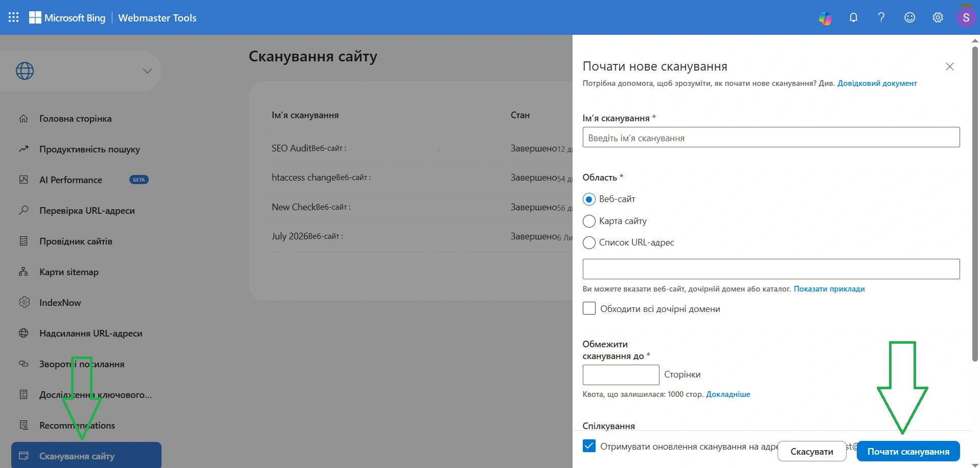The width and height of the screenshot is (980, 468).
Task: Open the account avatar S
Action: point(966,17)
